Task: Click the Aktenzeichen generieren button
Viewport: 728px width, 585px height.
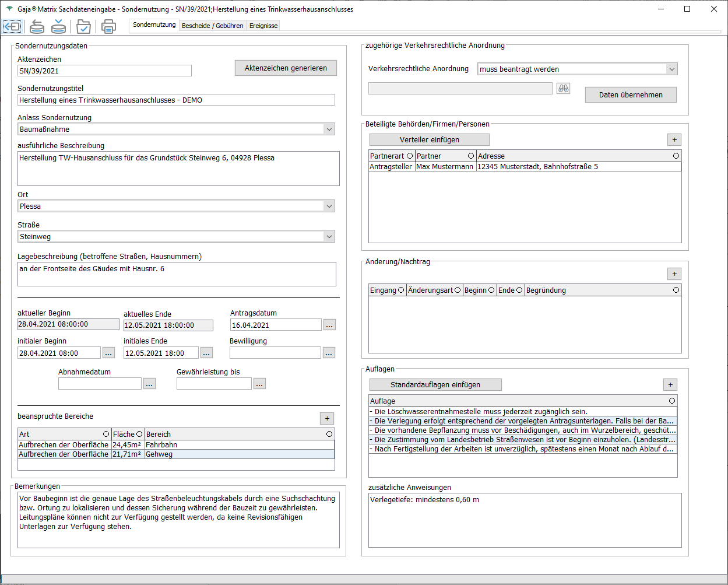Action: 286,68
